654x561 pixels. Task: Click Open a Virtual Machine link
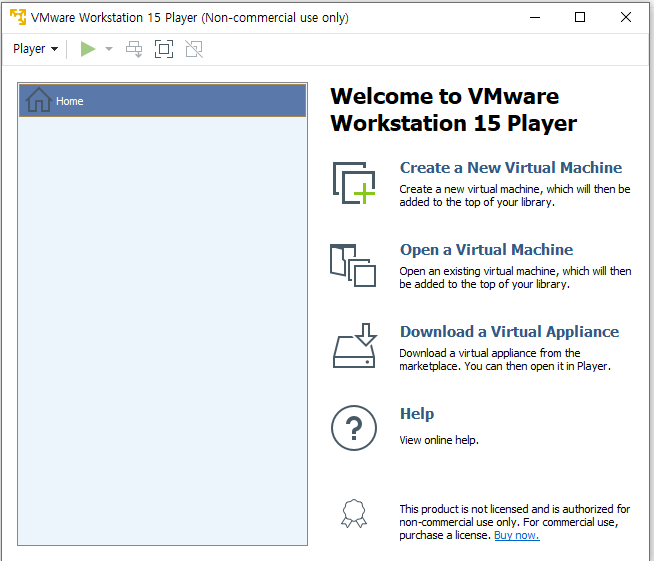pos(486,250)
